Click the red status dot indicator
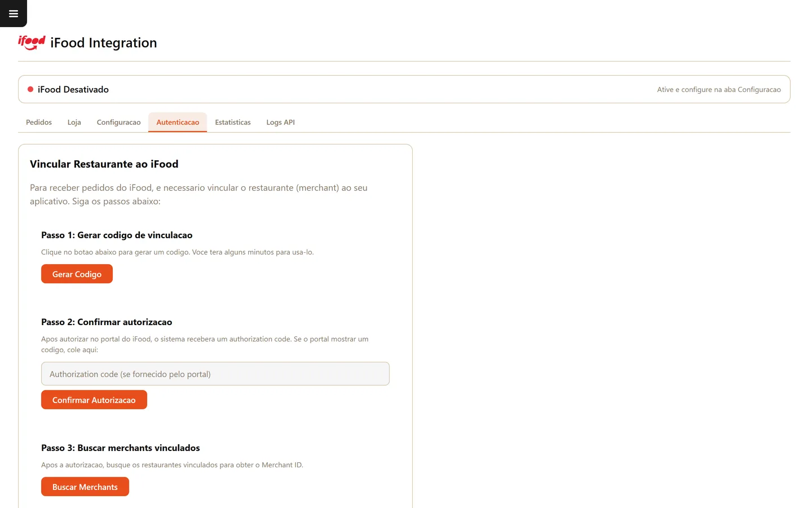 click(30, 89)
